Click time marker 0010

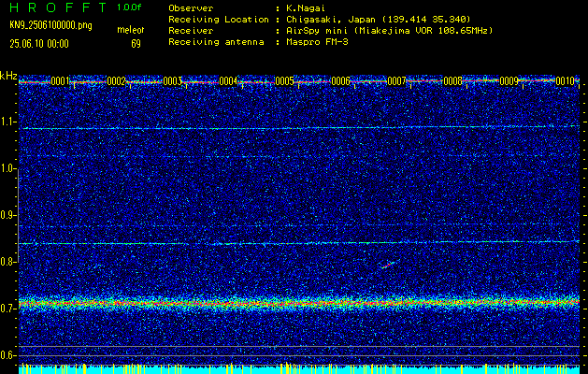tap(566, 81)
